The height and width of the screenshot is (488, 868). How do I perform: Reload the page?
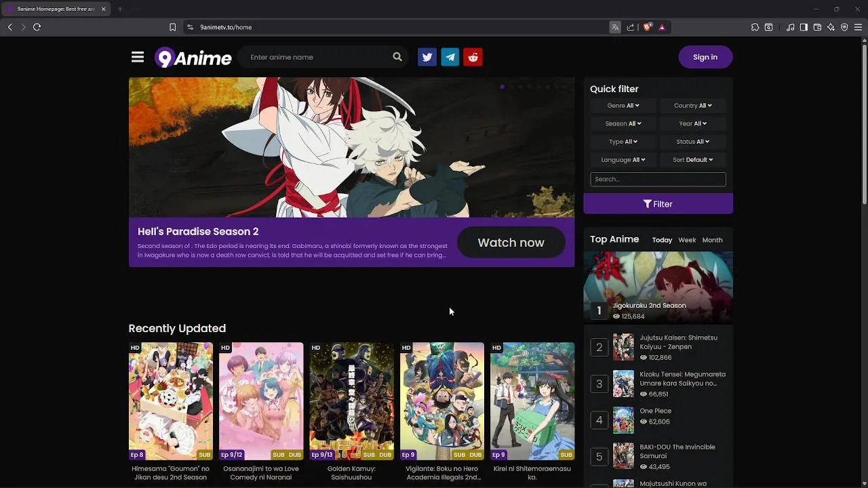(x=37, y=27)
